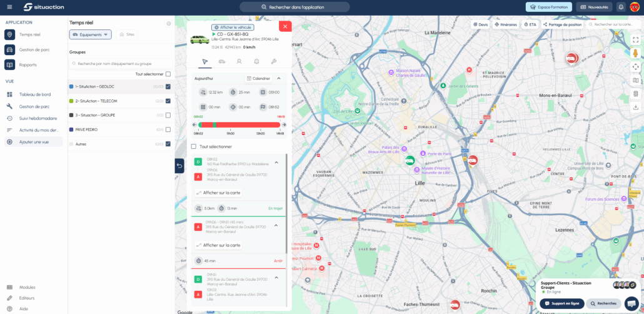This screenshot has width=644, height=314.
Task: Click the blue color swatch of GEOLOC group
Action: [x=71, y=87]
